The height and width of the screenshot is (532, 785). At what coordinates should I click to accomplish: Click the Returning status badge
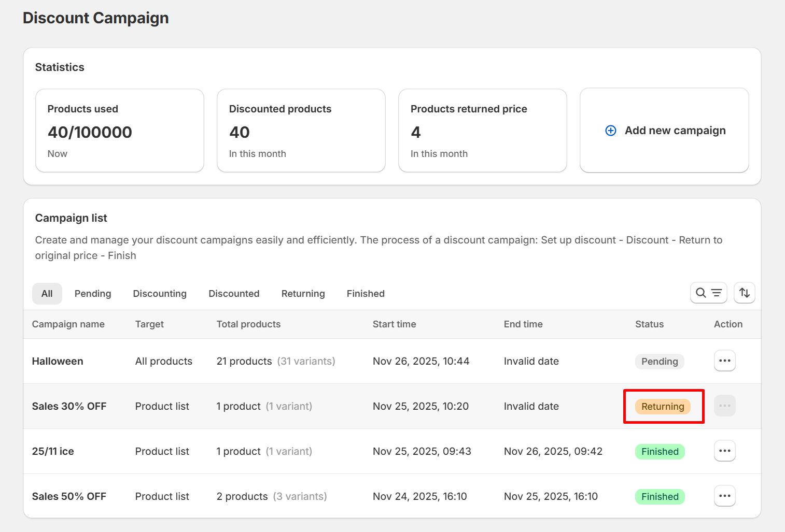tap(663, 407)
